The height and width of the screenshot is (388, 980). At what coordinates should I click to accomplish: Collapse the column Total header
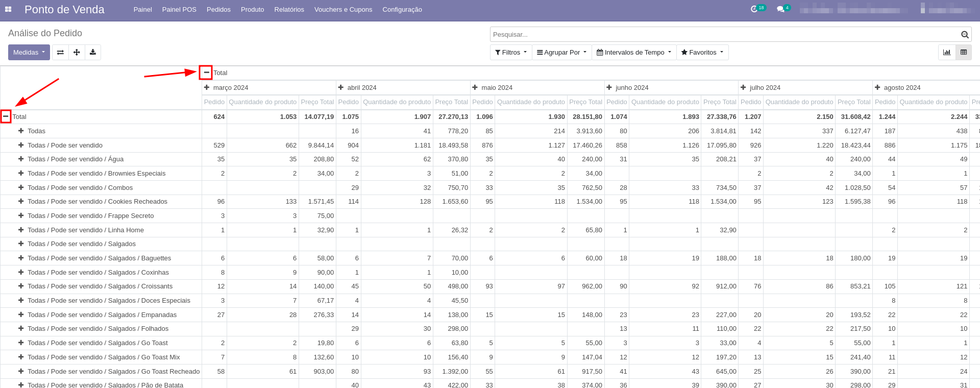206,72
